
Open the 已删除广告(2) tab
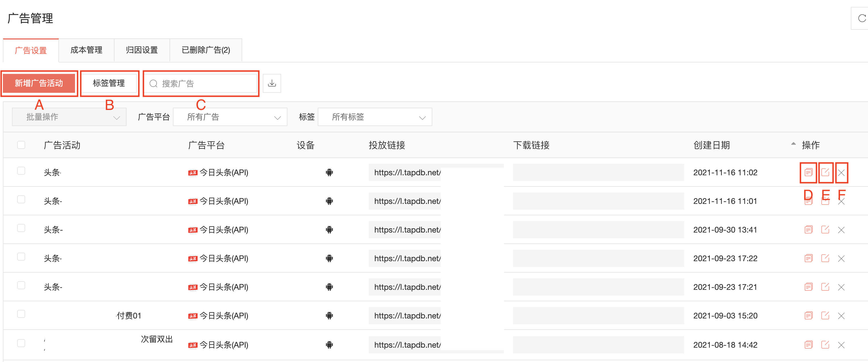[x=206, y=50]
